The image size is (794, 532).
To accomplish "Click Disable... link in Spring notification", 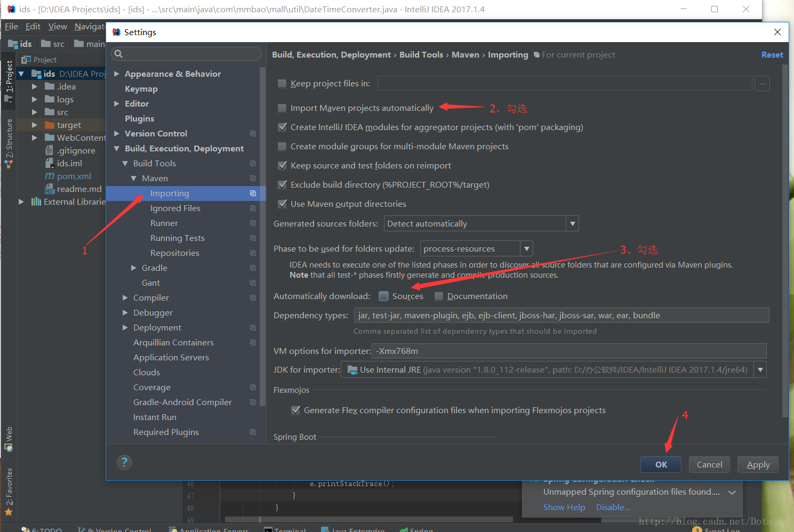I will [x=613, y=507].
